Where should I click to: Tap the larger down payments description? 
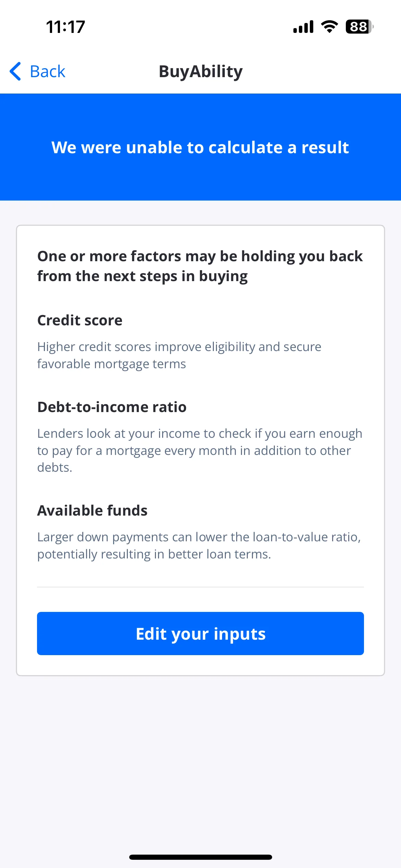(199, 545)
